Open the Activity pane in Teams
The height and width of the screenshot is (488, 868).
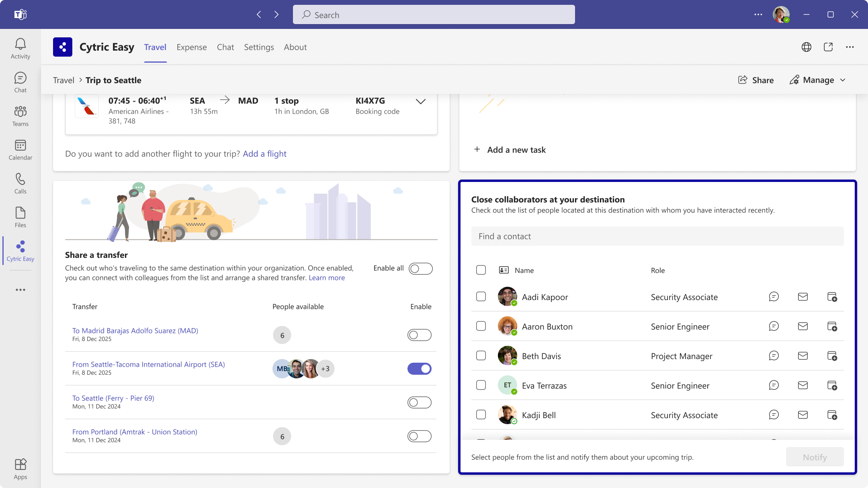pyautogui.click(x=20, y=47)
